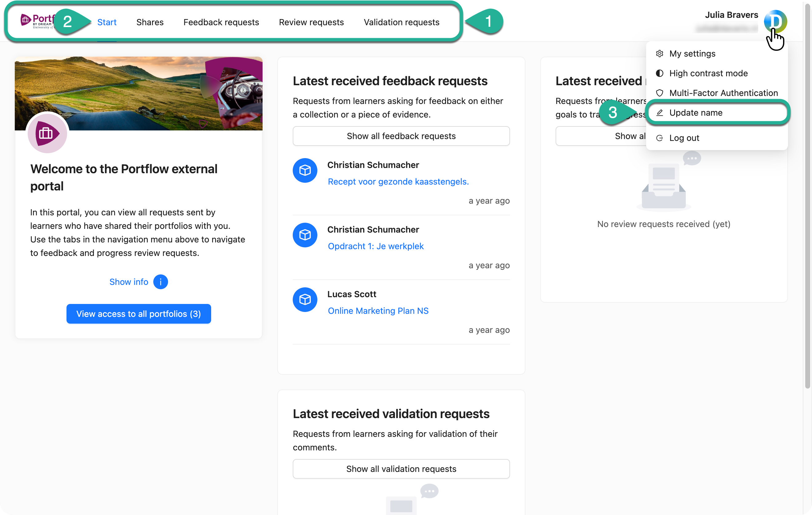
Task: Go to the Review requests tab
Action: point(311,22)
